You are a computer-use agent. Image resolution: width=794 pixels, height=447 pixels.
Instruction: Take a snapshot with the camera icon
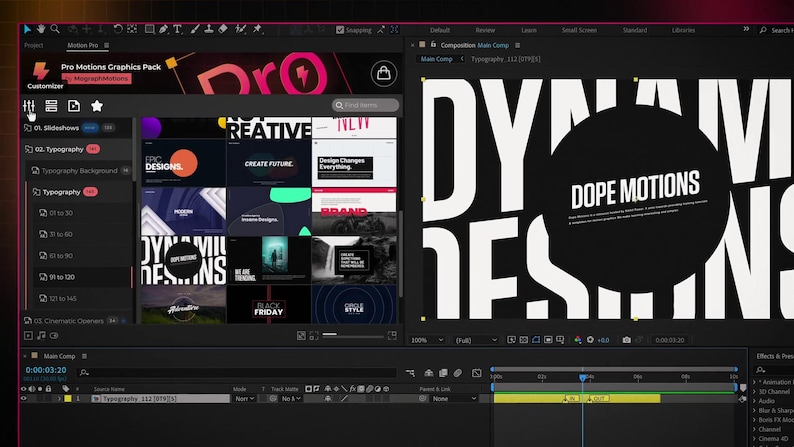tap(626, 340)
